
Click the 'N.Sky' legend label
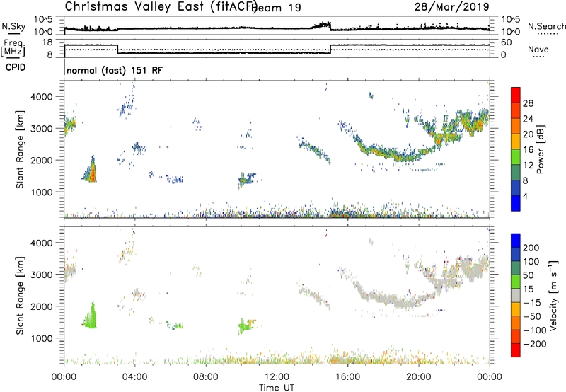pyautogui.click(x=13, y=26)
